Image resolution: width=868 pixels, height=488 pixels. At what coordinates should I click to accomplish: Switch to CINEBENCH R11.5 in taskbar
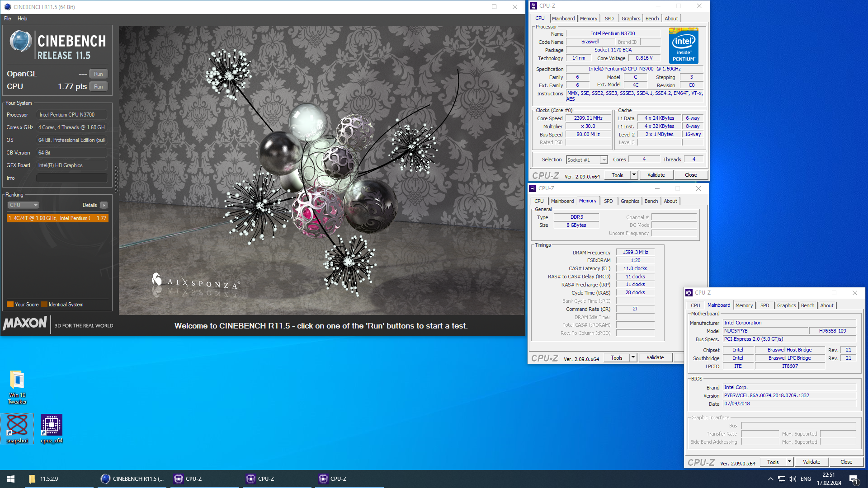point(132,479)
